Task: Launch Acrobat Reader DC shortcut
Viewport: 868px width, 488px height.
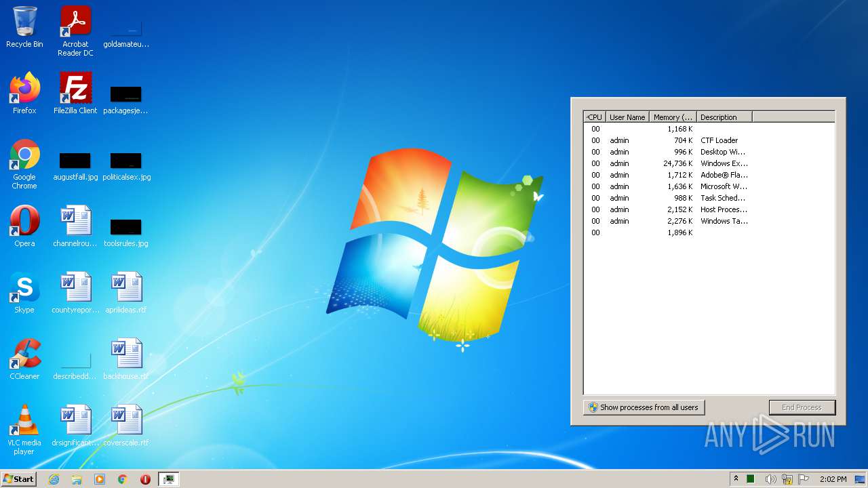Action: (x=75, y=30)
